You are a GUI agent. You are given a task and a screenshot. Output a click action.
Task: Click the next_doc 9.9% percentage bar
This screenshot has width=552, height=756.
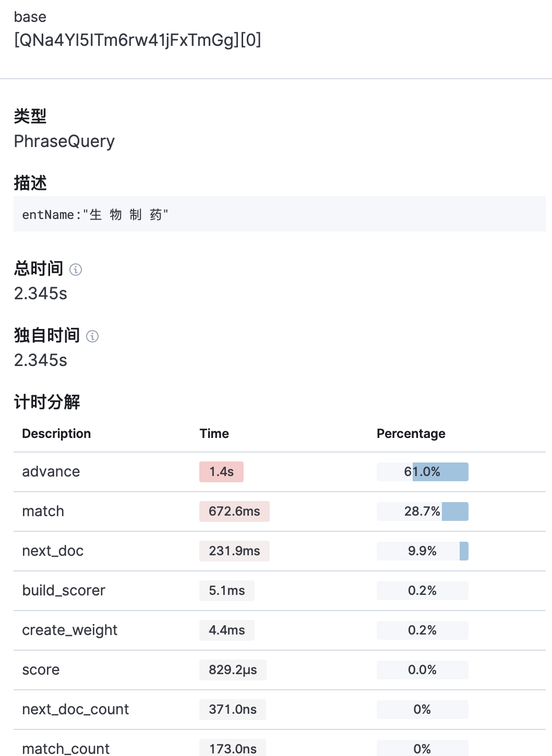422,551
